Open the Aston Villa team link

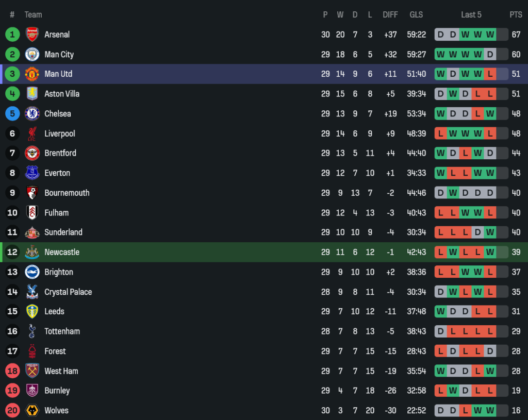[x=62, y=94]
